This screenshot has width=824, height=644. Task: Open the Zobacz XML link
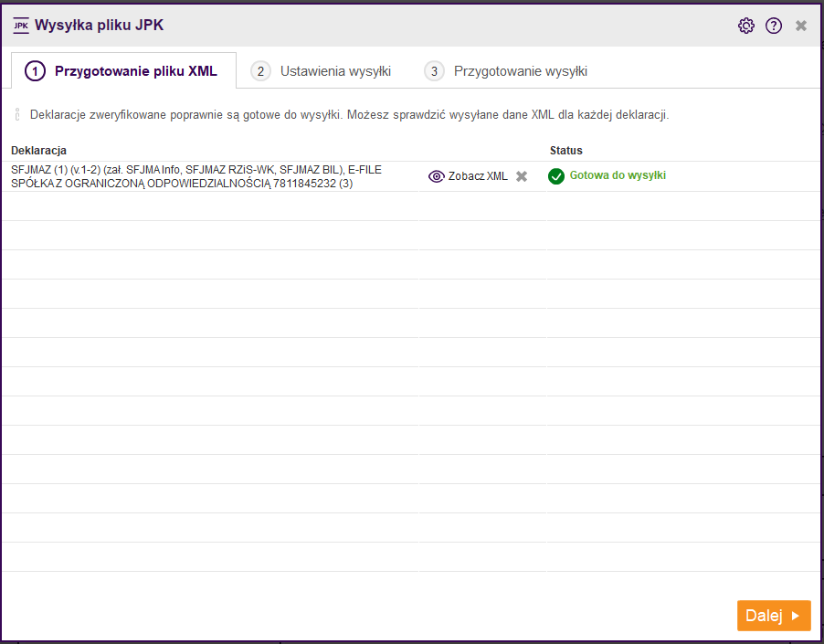tap(478, 176)
